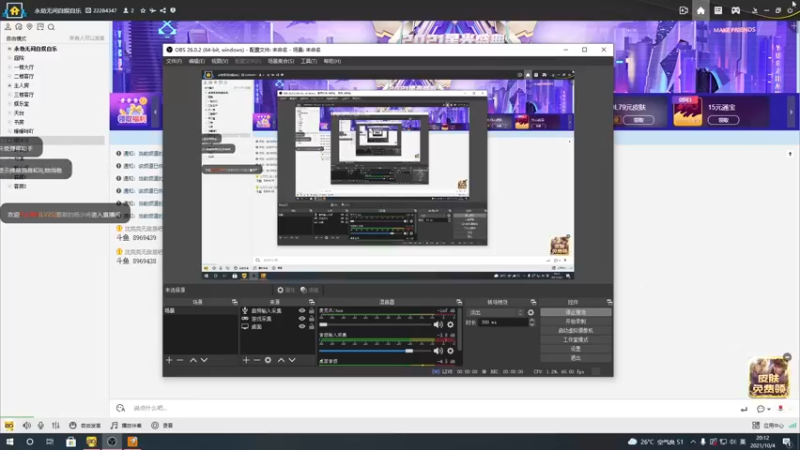Click the 开始录制 start recording button
The image size is (800, 450).
[576, 321]
